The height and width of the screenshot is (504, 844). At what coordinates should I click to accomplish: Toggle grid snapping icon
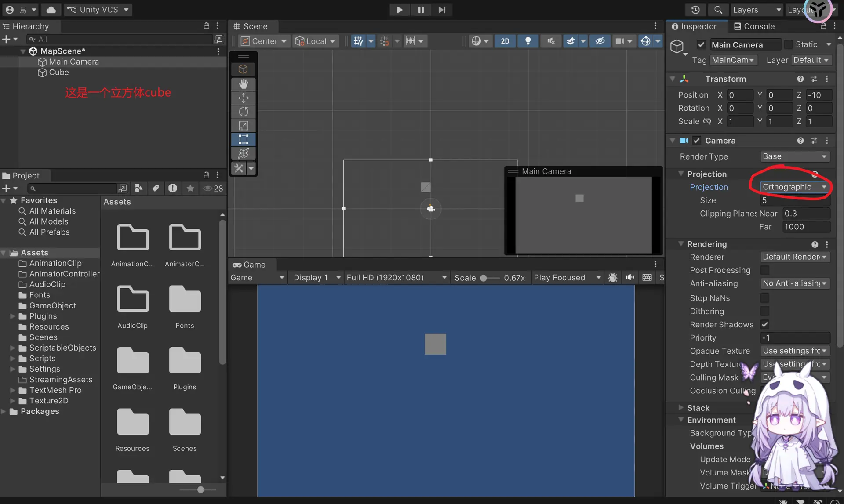click(385, 41)
